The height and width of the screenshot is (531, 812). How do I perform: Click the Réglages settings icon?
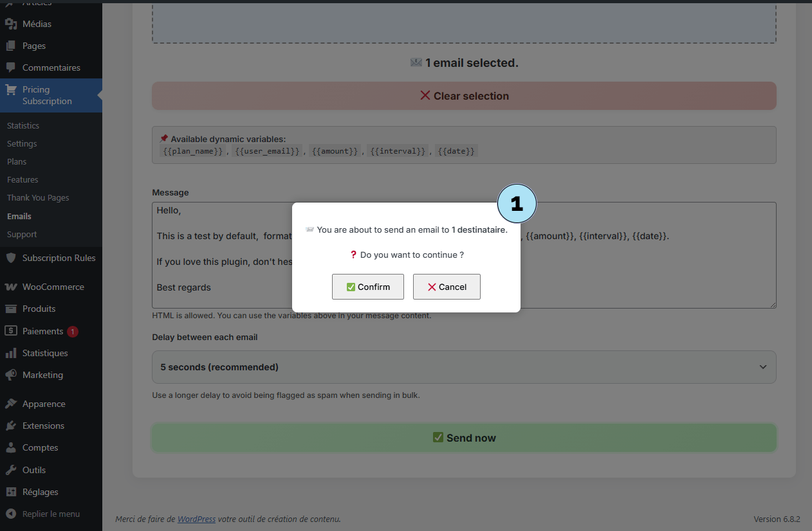pyautogui.click(x=10, y=492)
